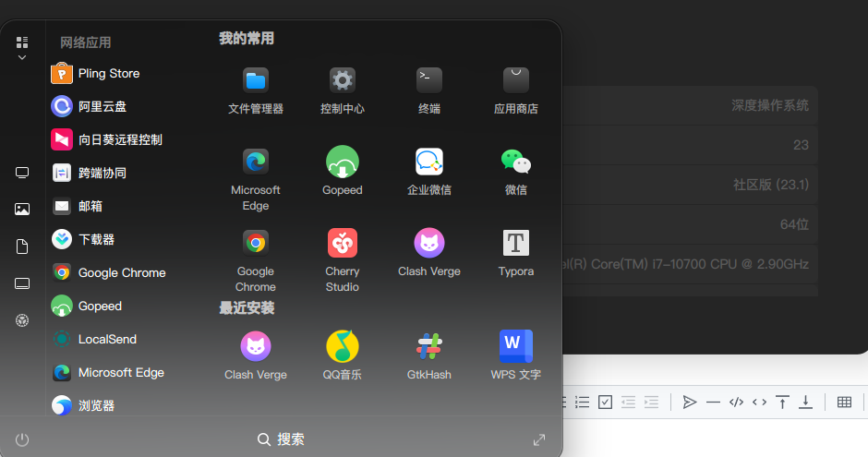Open LocalSend app
The width and height of the screenshot is (868, 457).
point(94,339)
